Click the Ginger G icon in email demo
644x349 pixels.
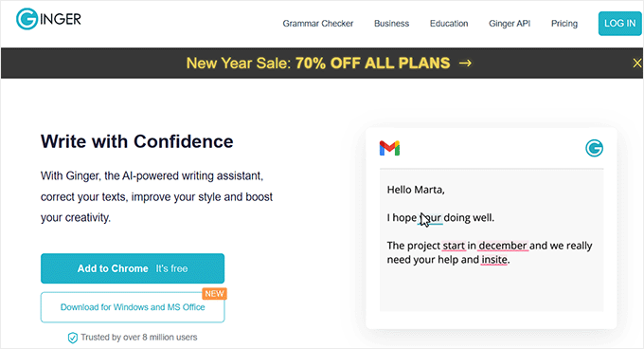(594, 148)
